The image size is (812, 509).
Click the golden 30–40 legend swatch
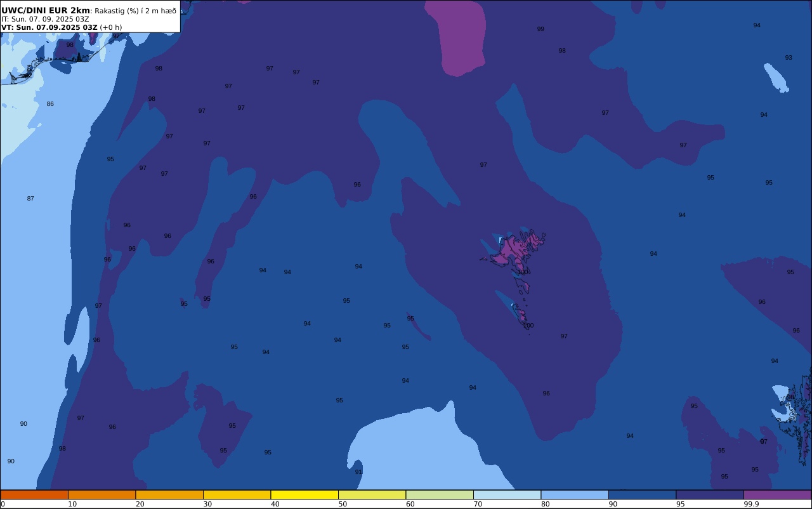pyautogui.click(x=237, y=494)
